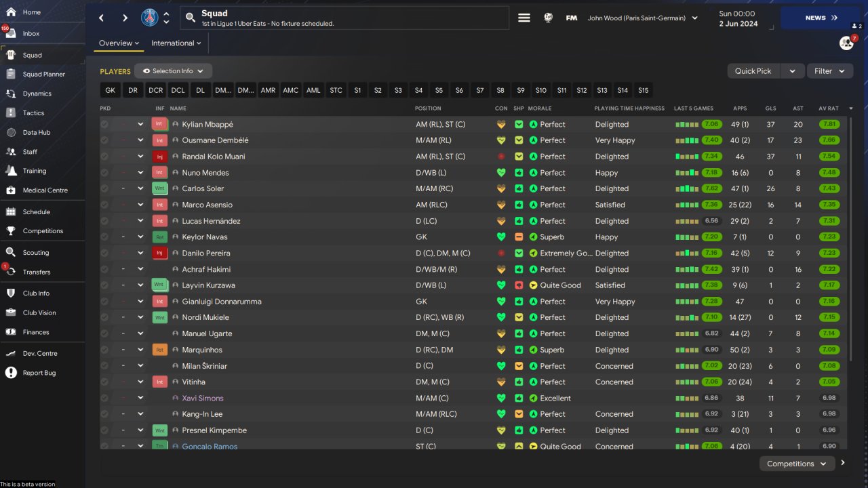
Task: Toggle picked status for Ousmane Dembélé
Action: pos(104,140)
